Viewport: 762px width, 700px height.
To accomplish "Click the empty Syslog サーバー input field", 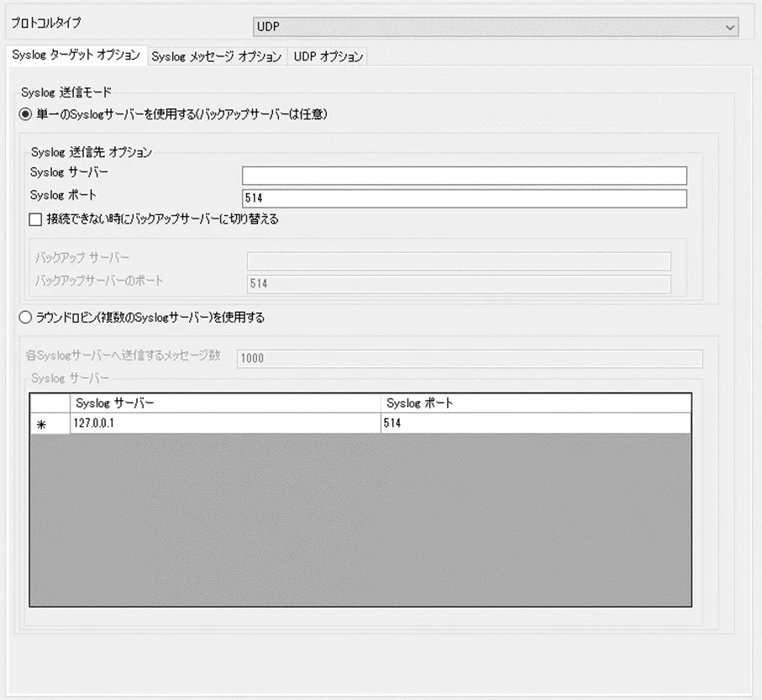I will [462, 175].
